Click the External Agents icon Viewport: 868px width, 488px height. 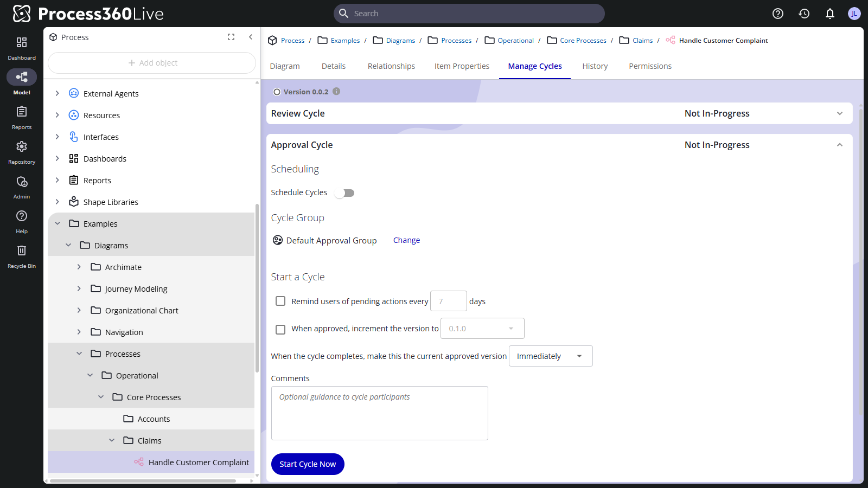[74, 93]
